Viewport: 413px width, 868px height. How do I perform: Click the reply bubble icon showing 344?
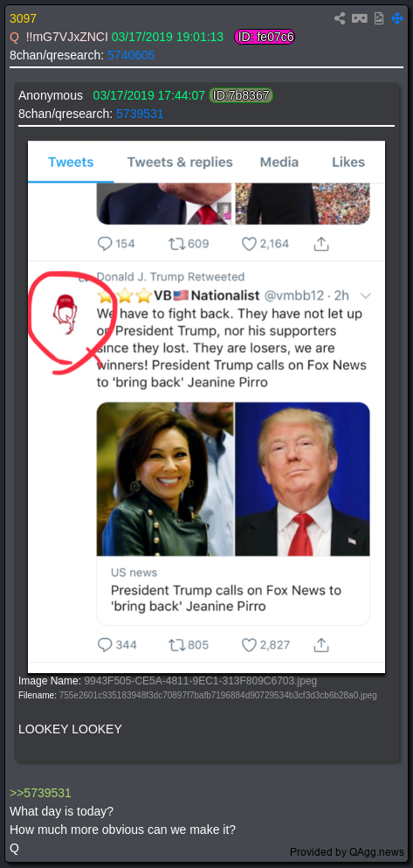(x=105, y=644)
